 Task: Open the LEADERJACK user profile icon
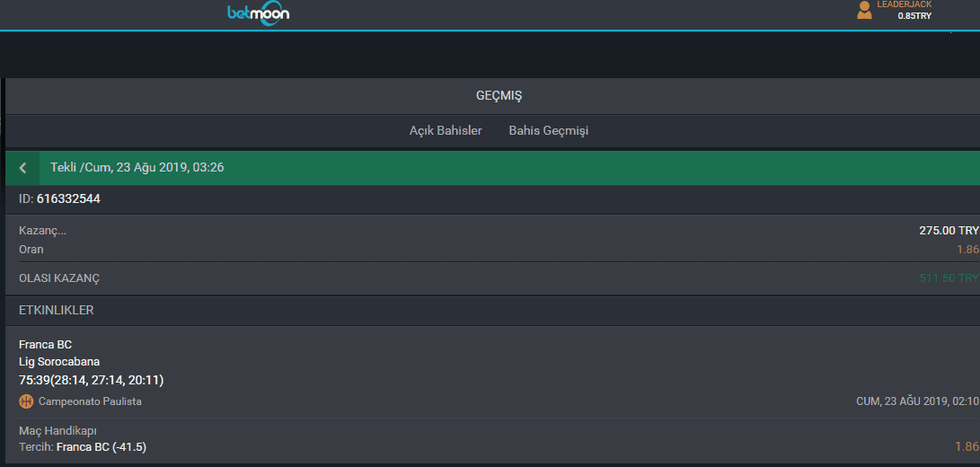tap(864, 10)
